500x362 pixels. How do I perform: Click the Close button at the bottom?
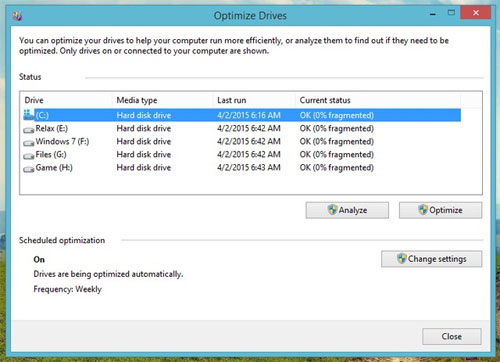[x=452, y=336]
